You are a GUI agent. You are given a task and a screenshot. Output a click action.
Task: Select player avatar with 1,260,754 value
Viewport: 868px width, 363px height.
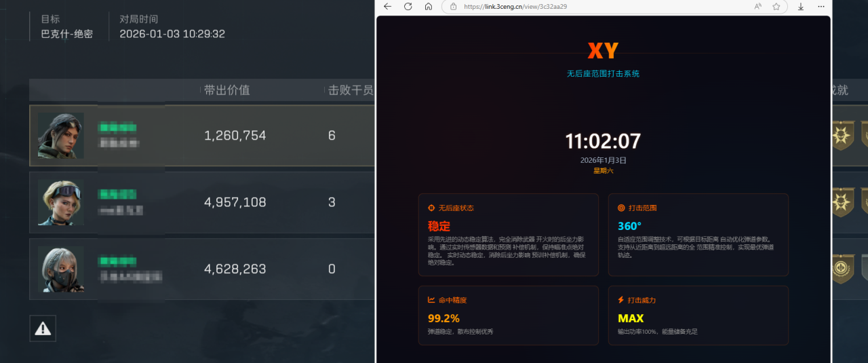[x=61, y=136]
